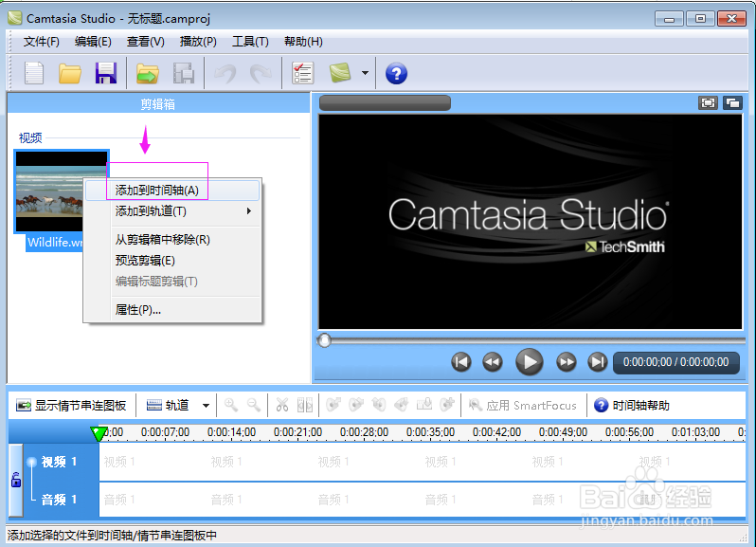Click the split clip icon

tap(305, 405)
